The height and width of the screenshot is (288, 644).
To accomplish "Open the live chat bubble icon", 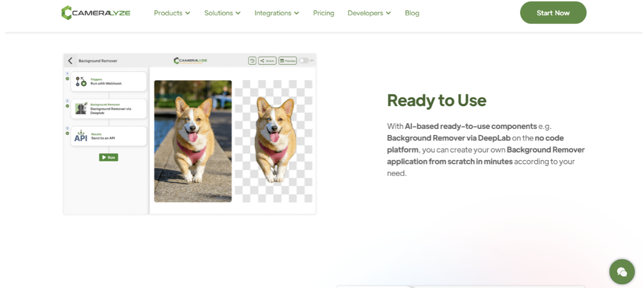I will tap(622, 271).
